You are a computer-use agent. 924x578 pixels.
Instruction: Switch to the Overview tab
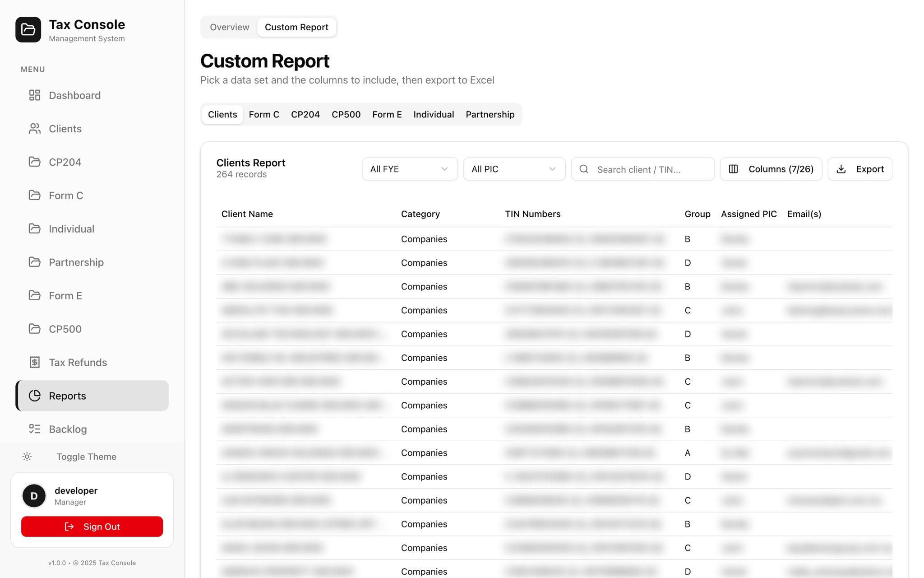(230, 28)
